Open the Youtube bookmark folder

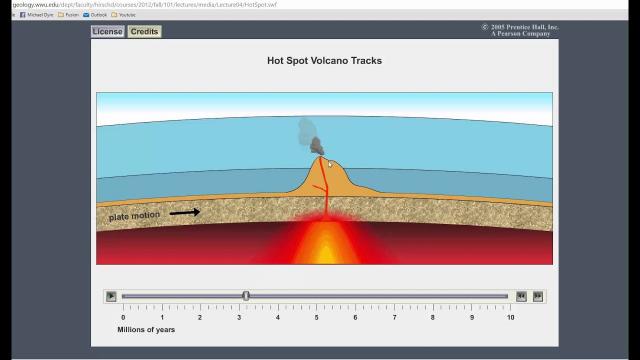coord(123,15)
